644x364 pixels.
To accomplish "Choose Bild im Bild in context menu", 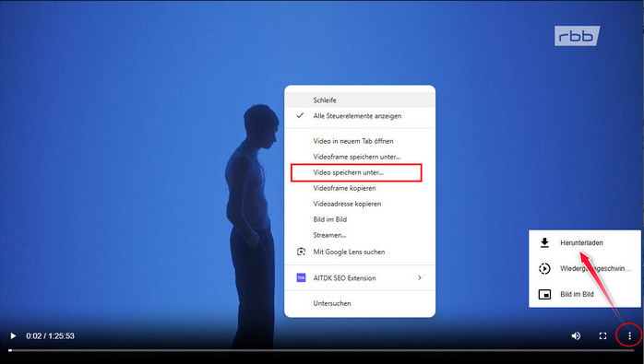I will click(360, 219).
